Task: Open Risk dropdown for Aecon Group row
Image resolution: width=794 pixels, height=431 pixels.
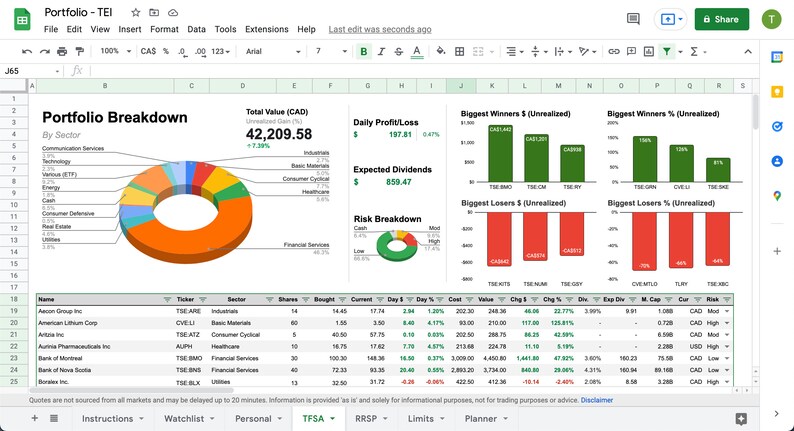Action: 727,311
